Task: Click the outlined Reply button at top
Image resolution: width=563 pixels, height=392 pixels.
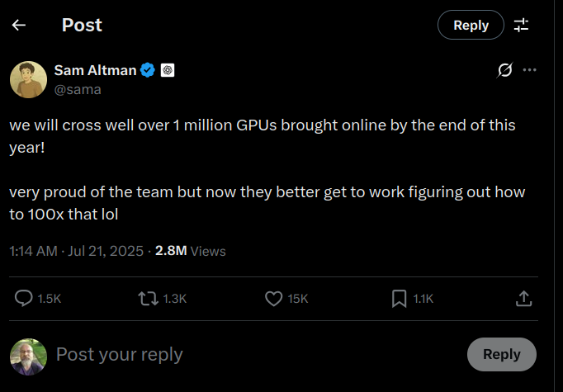Action: tap(471, 25)
